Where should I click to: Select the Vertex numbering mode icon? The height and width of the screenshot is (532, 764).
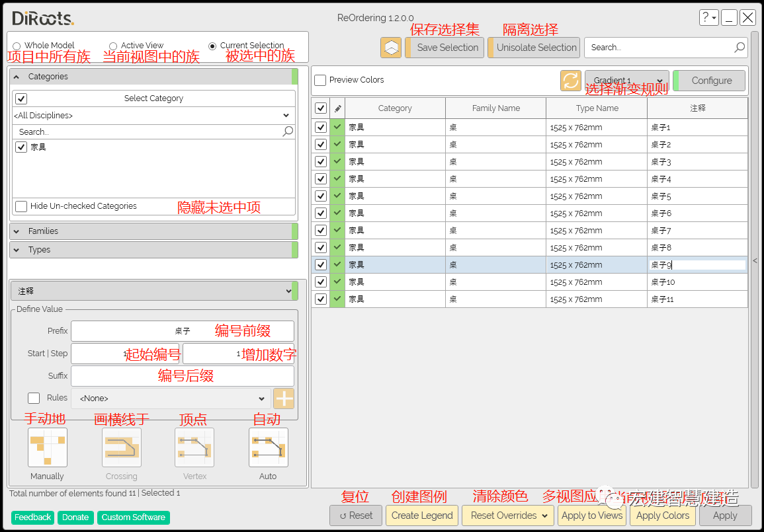pos(194,447)
